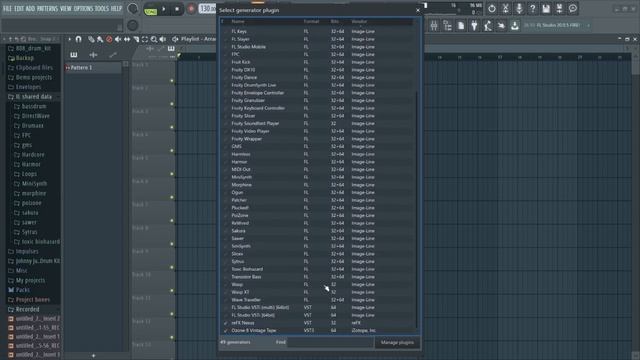Sort plugin list by Name column header
The height and width of the screenshot is (360, 640).
[x=238, y=22]
